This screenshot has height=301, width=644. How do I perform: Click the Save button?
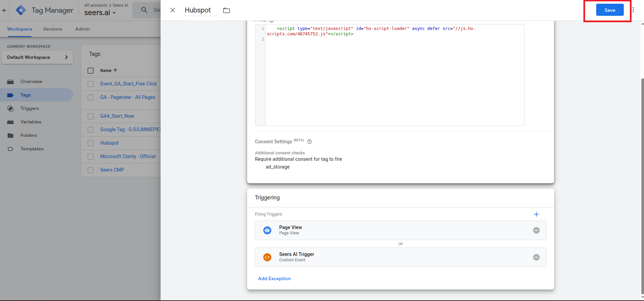[609, 10]
